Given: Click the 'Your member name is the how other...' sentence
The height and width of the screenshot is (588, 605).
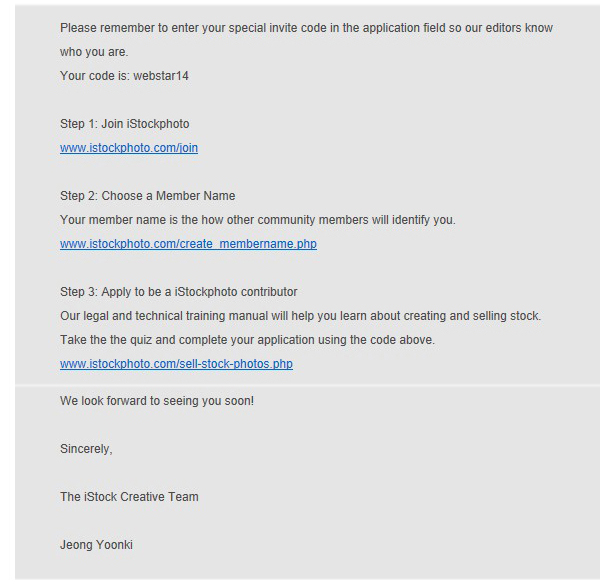Looking at the screenshot, I should tap(258, 220).
